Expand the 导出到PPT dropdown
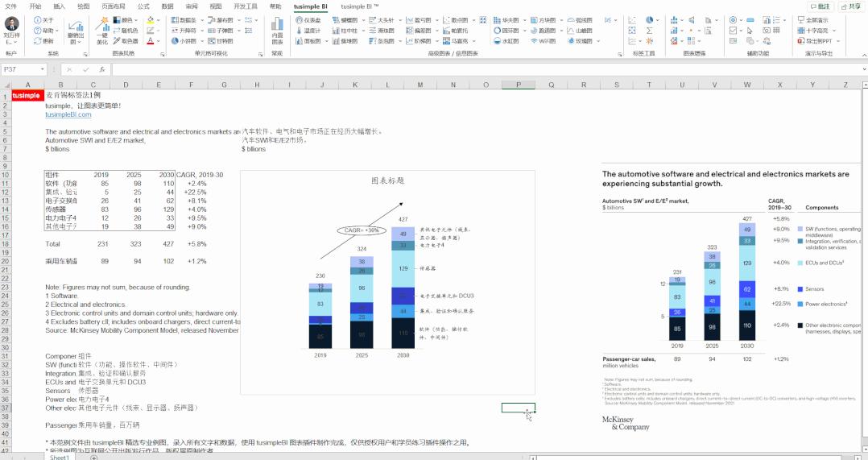The height and width of the screenshot is (460, 868). 838,41
